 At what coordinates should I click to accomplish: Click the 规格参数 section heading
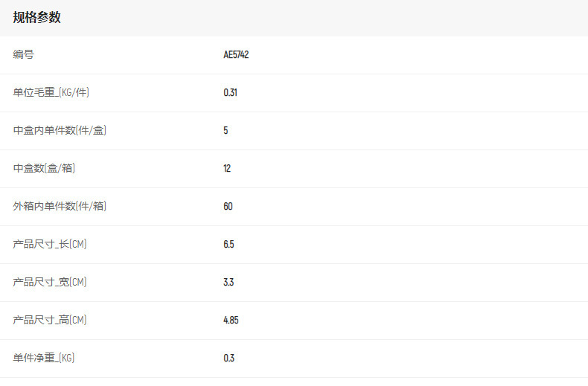[x=36, y=18]
